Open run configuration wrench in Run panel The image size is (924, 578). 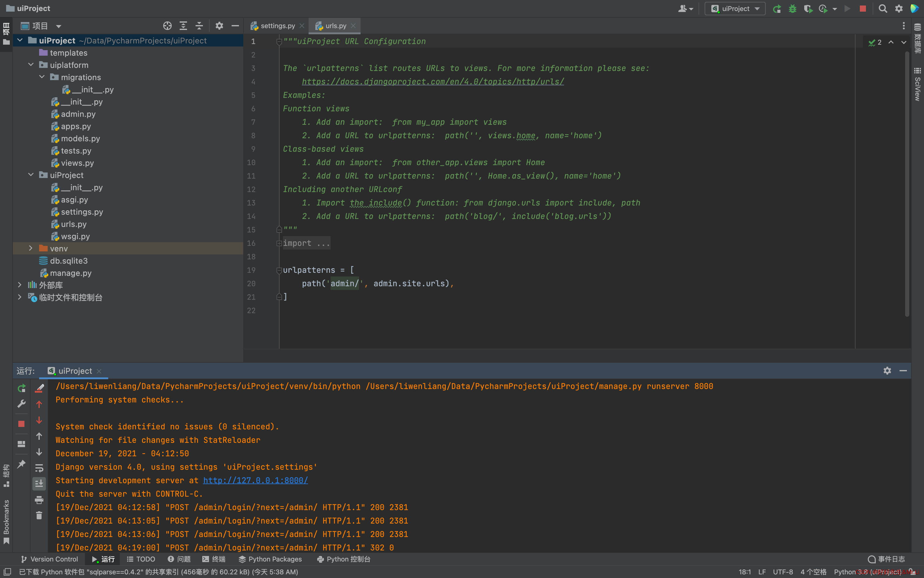tap(21, 404)
